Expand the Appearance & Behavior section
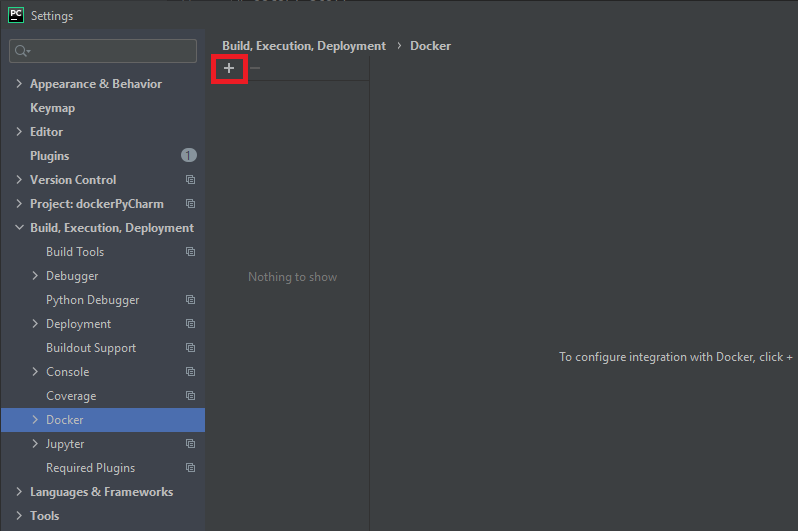798x531 pixels. (x=19, y=83)
